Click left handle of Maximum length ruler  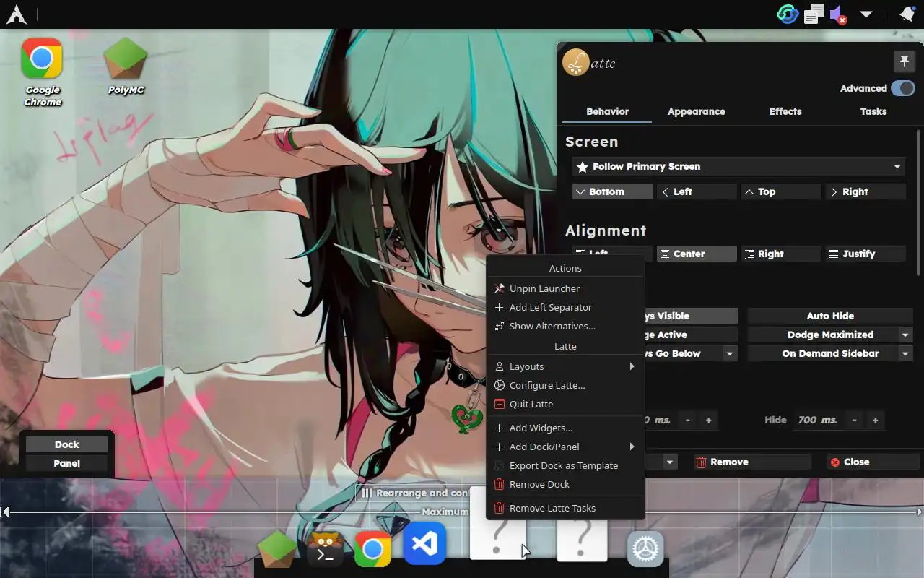(5, 512)
